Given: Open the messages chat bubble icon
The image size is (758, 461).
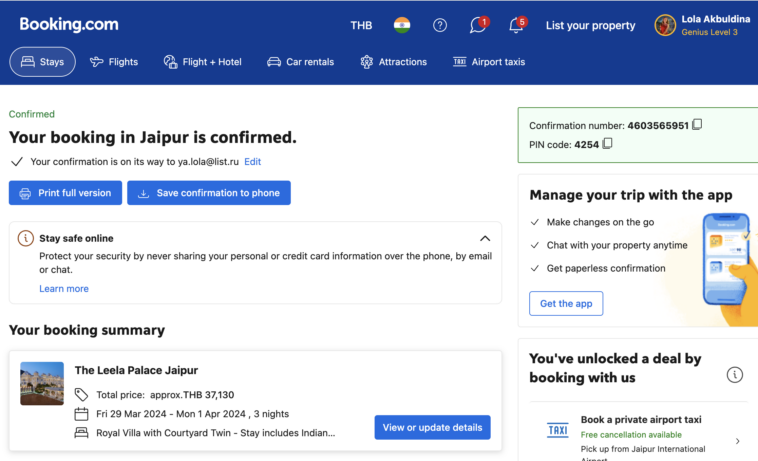Looking at the screenshot, I should (478, 26).
